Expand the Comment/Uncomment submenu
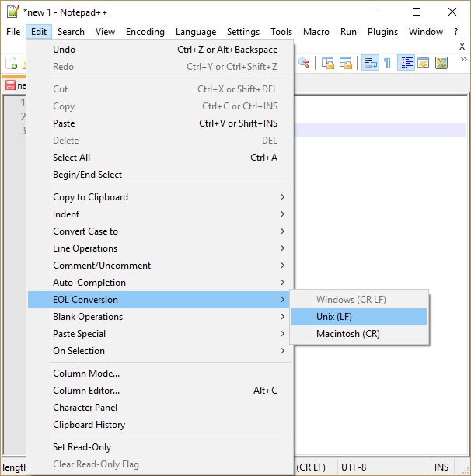The height and width of the screenshot is (476, 471). coord(160,266)
